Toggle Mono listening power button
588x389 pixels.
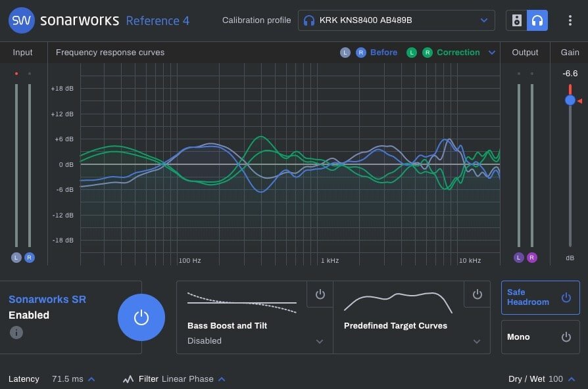(x=566, y=337)
